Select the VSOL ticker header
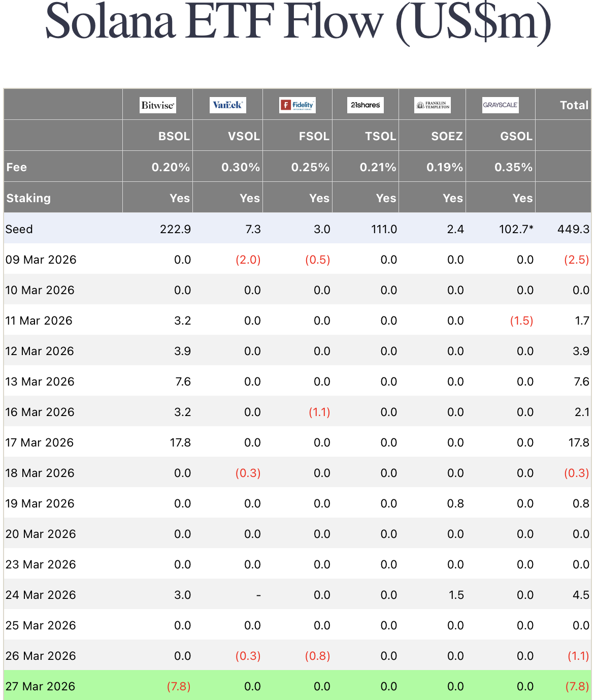This screenshot has height=700, width=596. 244,136
